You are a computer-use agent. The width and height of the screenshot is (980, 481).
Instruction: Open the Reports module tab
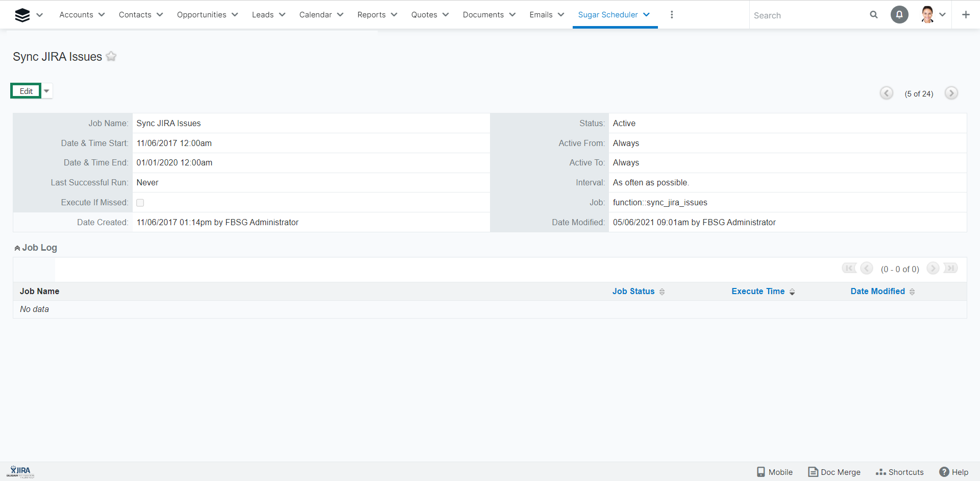tap(371, 15)
